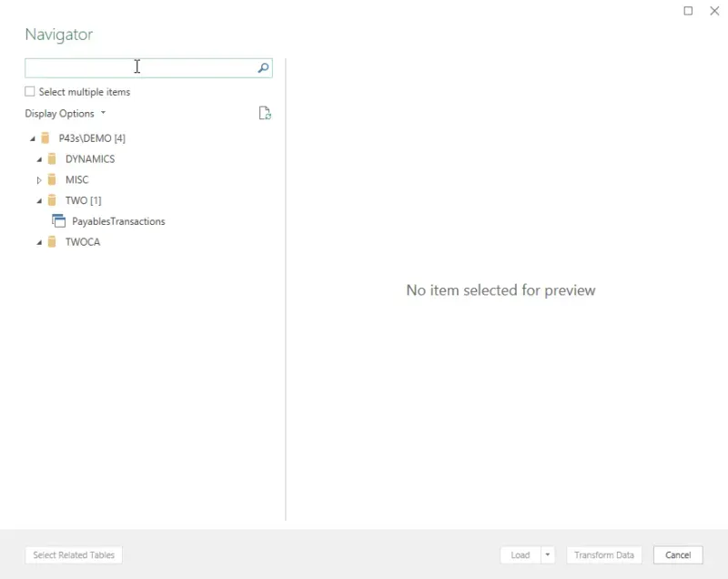
Task: Click the search magnifier icon
Action: click(263, 67)
